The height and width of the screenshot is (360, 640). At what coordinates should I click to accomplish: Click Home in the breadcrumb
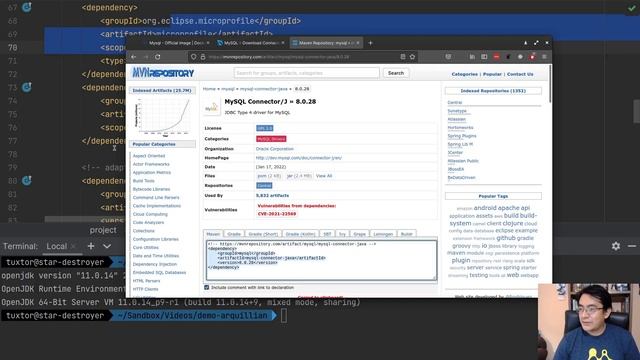(209, 89)
